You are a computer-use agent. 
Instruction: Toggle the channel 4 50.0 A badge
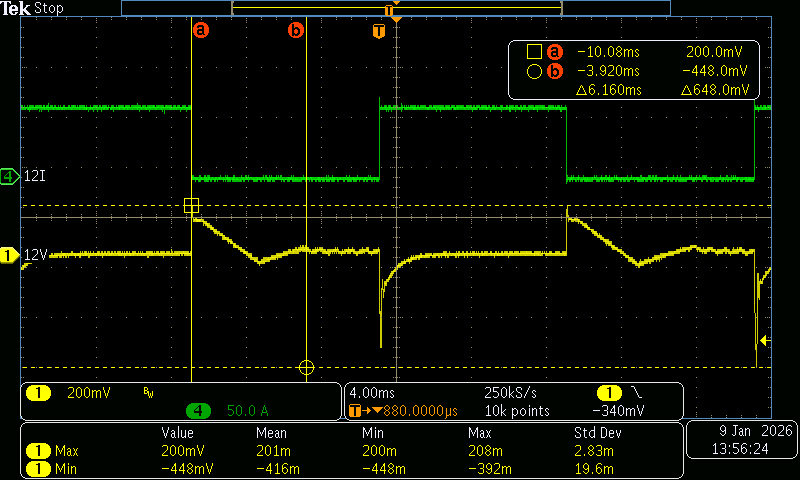230,411
